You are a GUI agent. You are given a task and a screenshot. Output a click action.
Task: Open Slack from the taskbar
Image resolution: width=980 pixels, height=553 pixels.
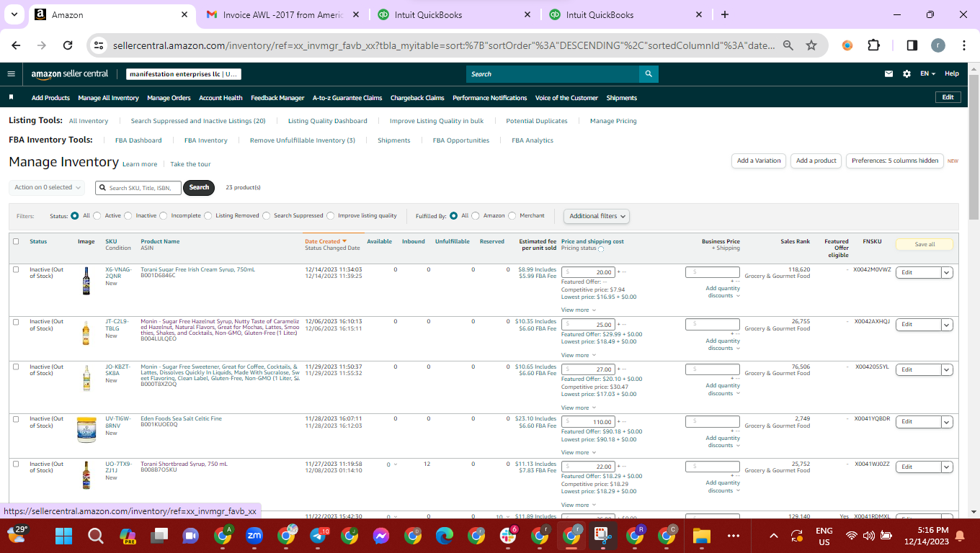(x=508, y=536)
